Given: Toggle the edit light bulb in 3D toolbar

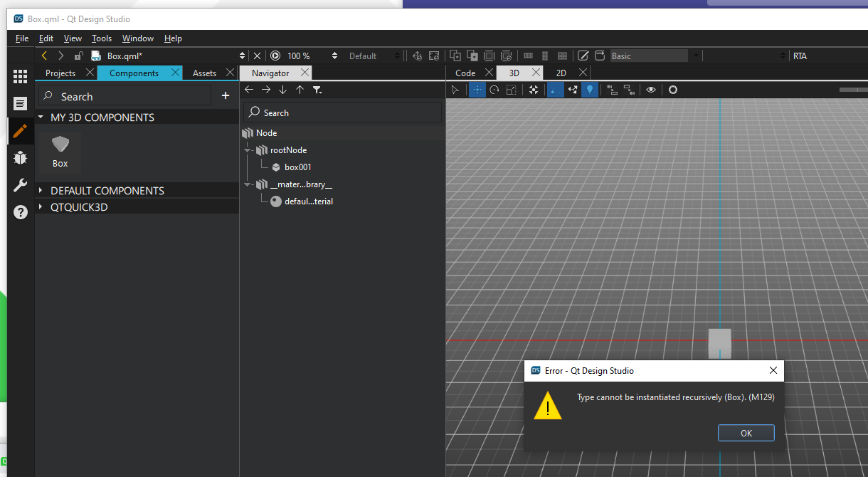Looking at the screenshot, I should tap(589, 90).
